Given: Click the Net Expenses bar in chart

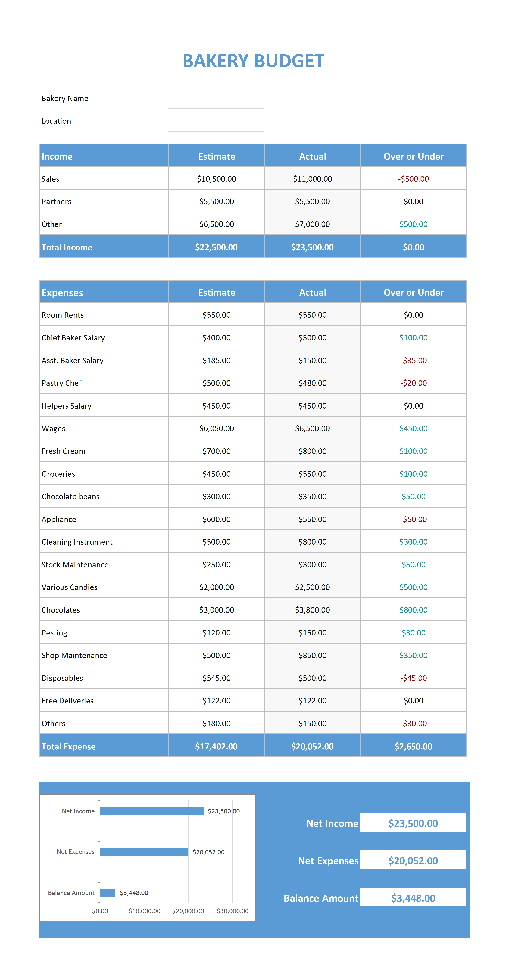Looking at the screenshot, I should tap(144, 851).
